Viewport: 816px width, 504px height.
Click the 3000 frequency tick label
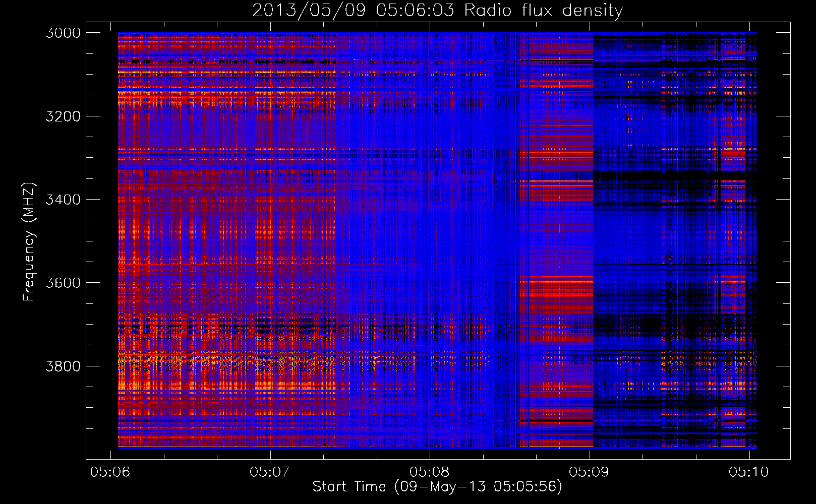[x=63, y=33]
